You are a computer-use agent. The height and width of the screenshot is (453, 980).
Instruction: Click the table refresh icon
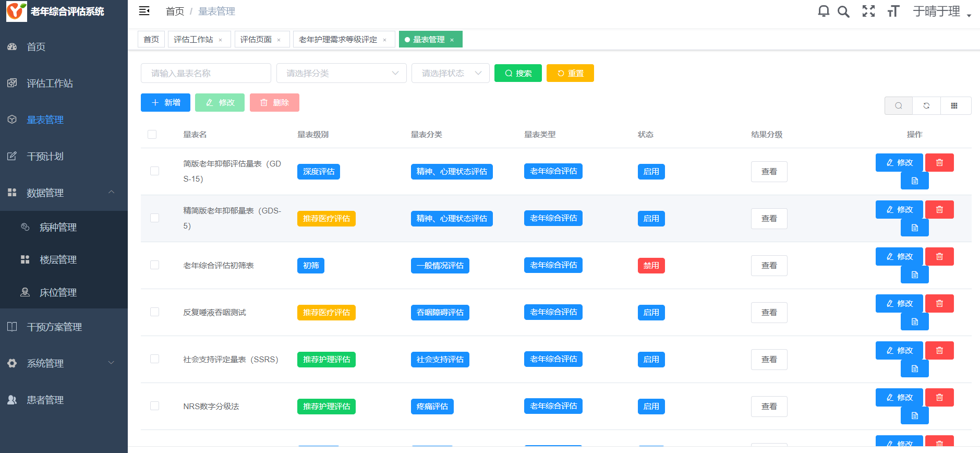click(x=926, y=105)
